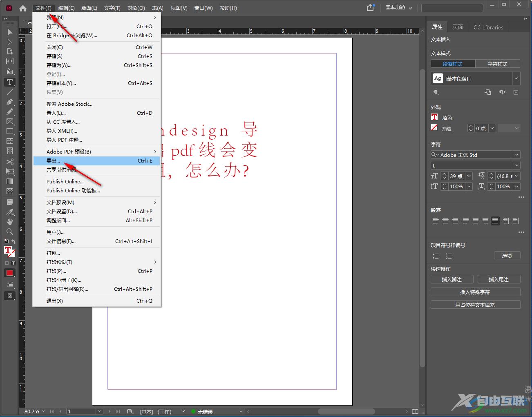Viewport: 532px width, 417px height.
Task: Choose 导出... from File menu
Action: tap(96, 161)
